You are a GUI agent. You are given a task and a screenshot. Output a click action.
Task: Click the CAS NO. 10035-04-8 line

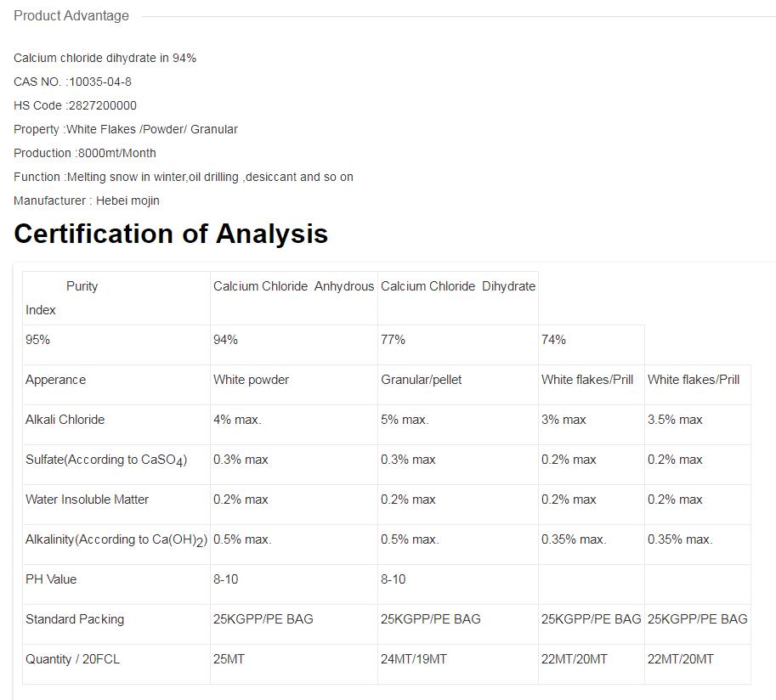(72, 82)
